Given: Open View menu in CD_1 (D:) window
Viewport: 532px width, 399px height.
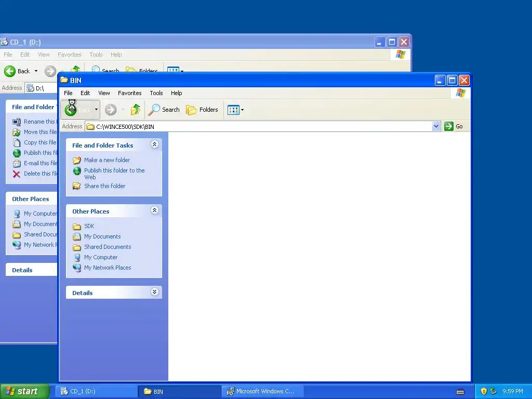Looking at the screenshot, I should pyautogui.click(x=44, y=55).
